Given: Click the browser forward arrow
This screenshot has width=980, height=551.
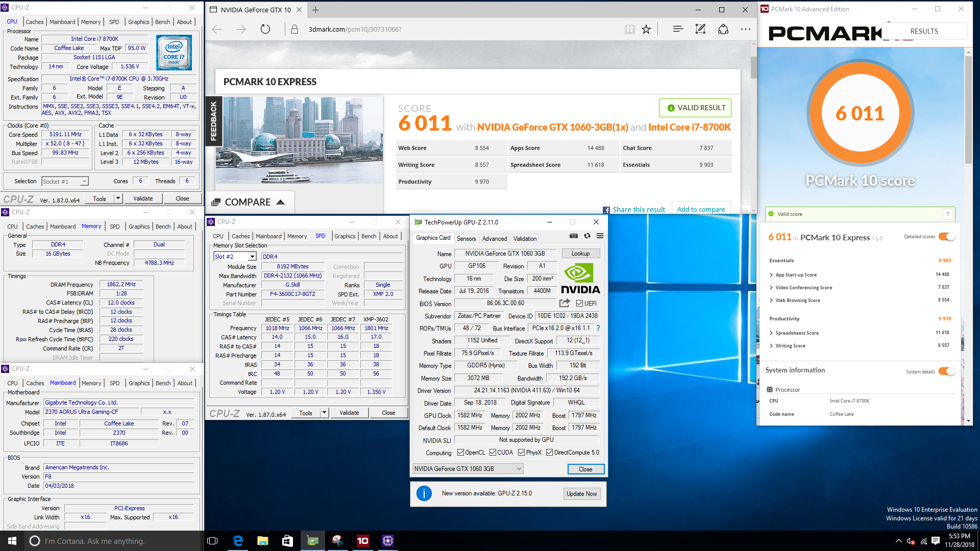Looking at the screenshot, I should click(x=241, y=30).
